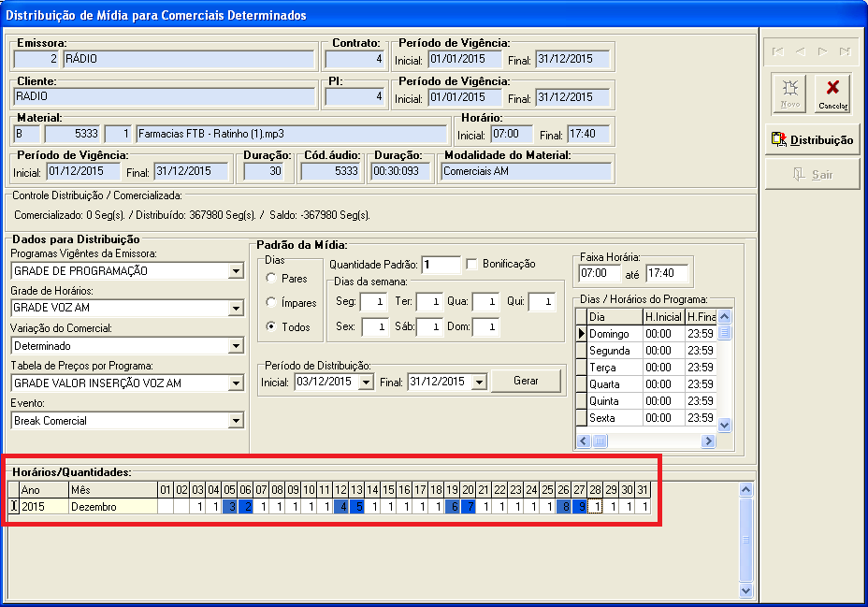Image resolution: width=868 pixels, height=607 pixels.
Task: Go to the last record navigation arrow
Action: 845,51
